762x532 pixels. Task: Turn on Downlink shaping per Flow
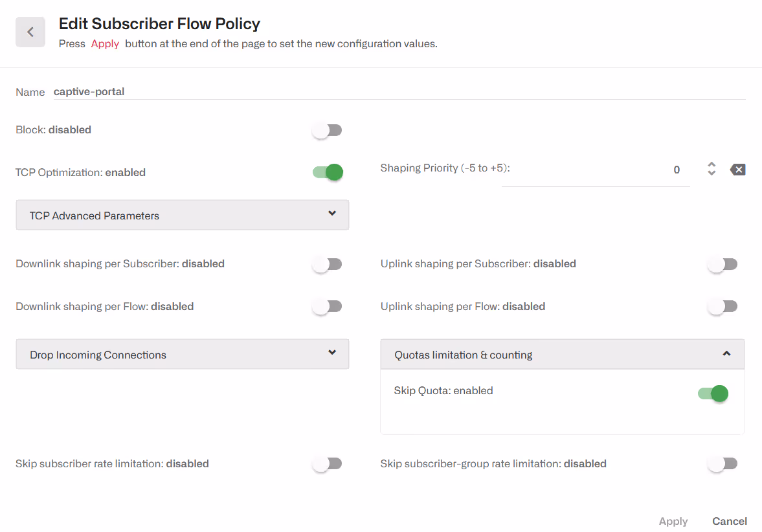(x=327, y=307)
